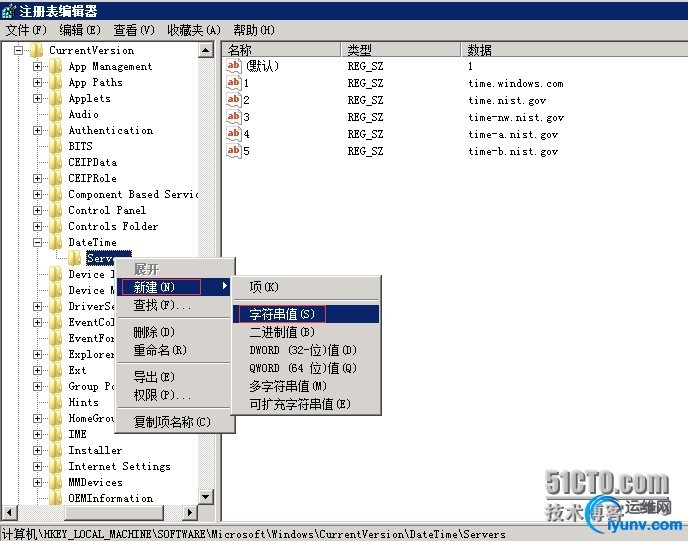Select 删除(D) in the context menu
The height and width of the screenshot is (541, 688).
(175, 332)
